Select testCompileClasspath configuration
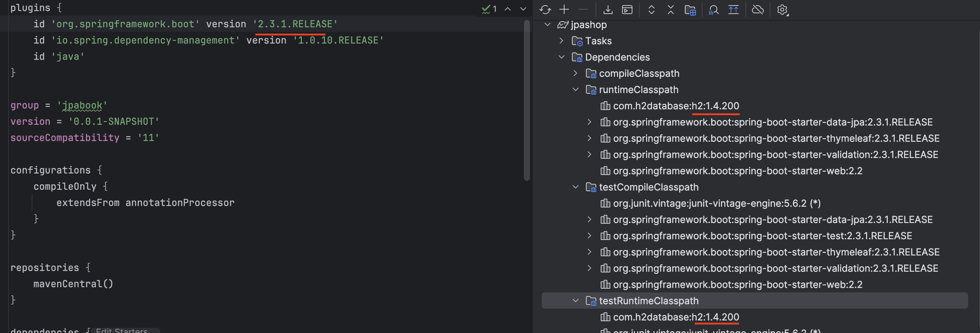Image resolution: width=980 pixels, height=333 pixels. tap(755, 187)
